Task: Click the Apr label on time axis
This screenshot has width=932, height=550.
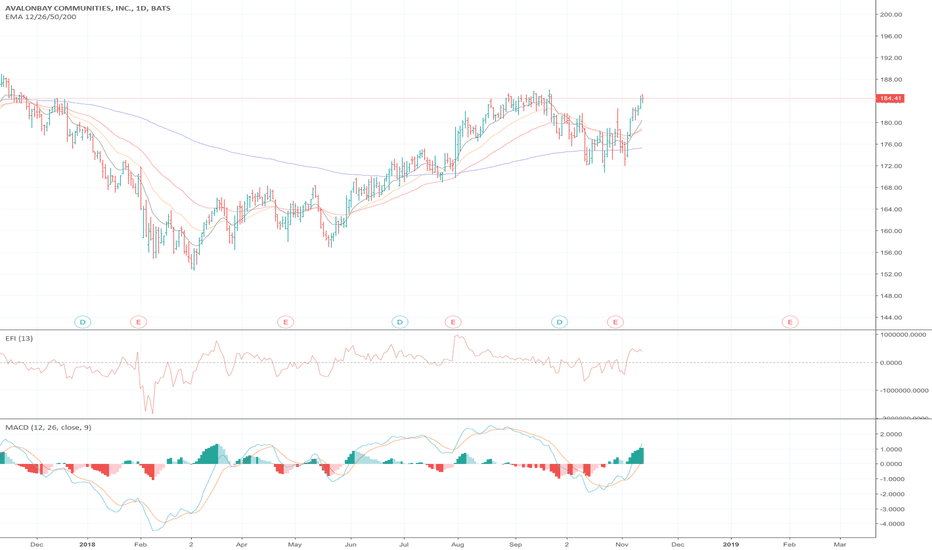Action: tap(241, 545)
